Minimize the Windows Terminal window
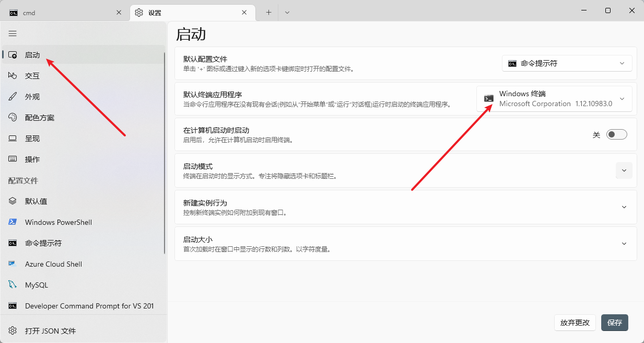The image size is (644, 343). (x=584, y=10)
